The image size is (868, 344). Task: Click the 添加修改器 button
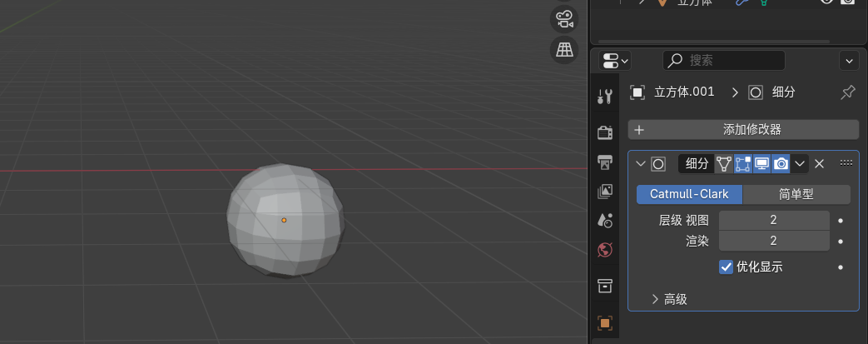point(743,130)
